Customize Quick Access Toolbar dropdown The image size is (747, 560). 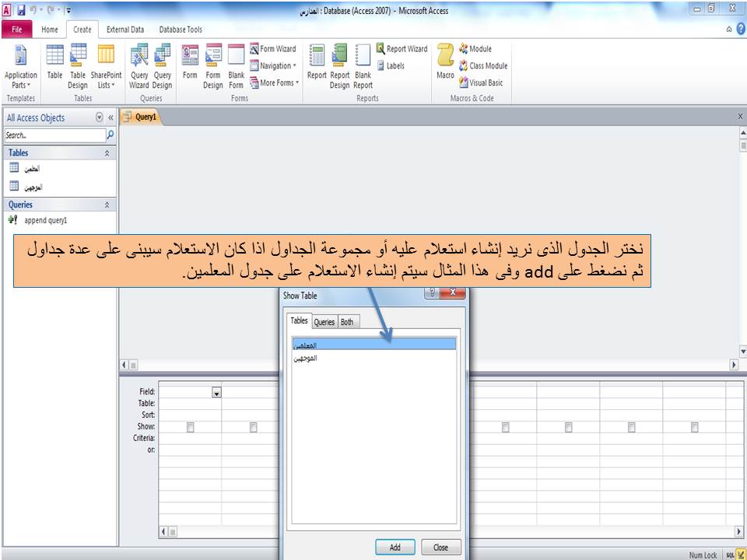point(68,10)
